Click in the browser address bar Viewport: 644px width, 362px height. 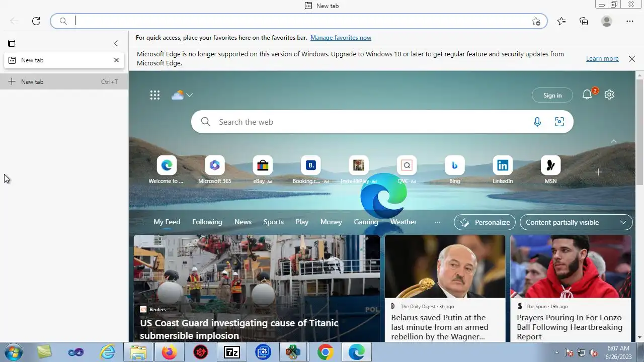coord(299,21)
